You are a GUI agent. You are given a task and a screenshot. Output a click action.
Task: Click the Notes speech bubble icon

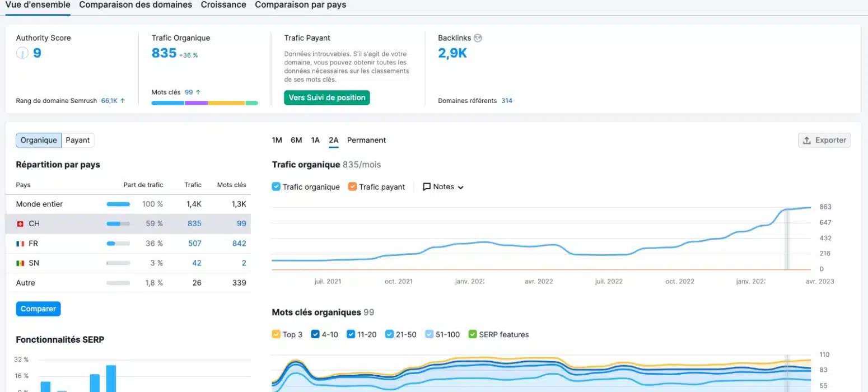427,187
